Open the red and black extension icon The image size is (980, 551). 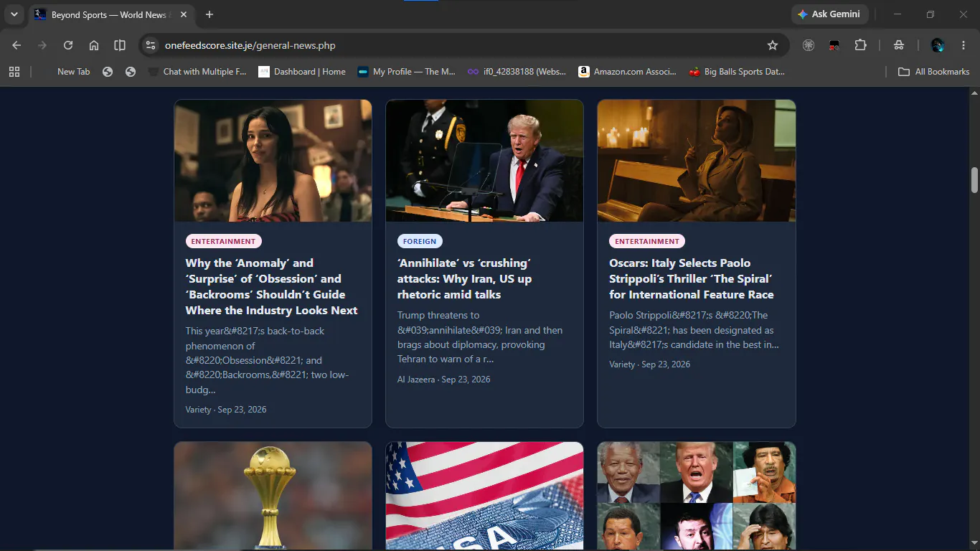pos(834,45)
